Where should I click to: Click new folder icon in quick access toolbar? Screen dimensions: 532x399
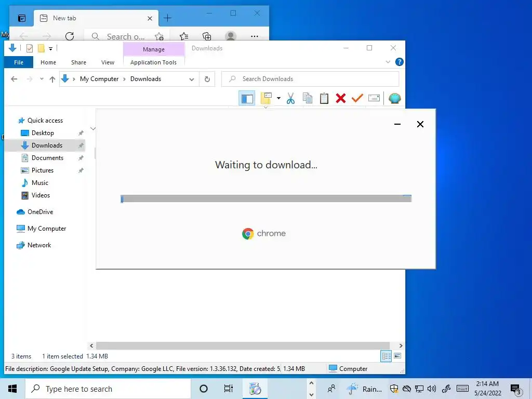pos(41,48)
